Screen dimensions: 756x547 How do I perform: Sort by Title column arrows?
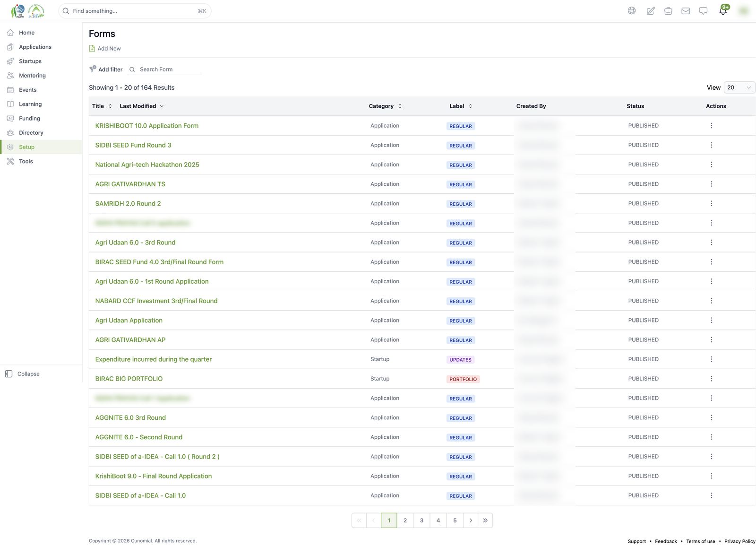tap(110, 106)
